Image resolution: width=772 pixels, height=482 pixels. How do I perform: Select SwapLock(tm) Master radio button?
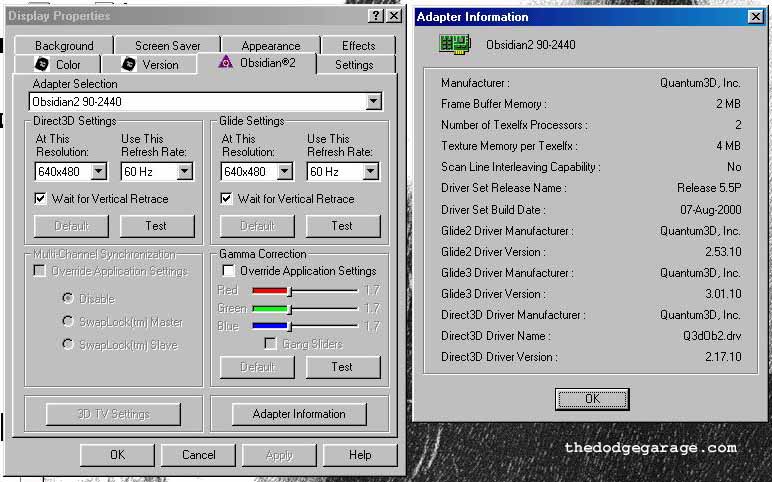(x=68, y=321)
